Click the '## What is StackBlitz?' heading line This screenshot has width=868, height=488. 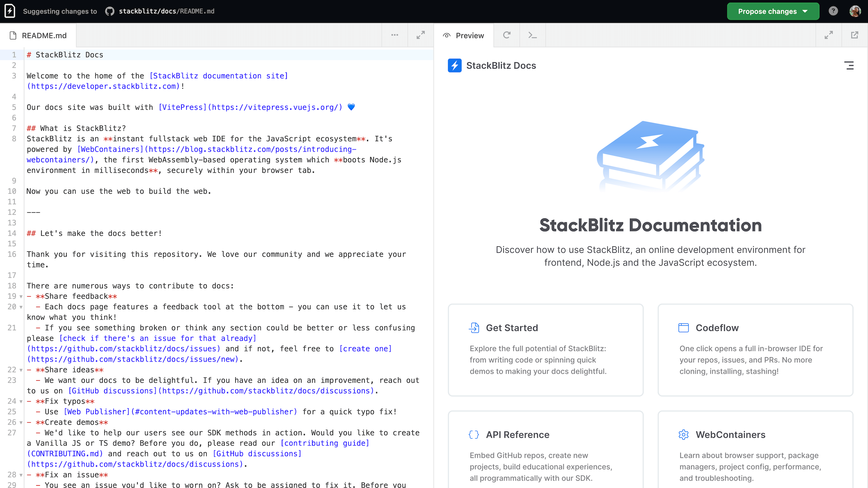(76, 128)
